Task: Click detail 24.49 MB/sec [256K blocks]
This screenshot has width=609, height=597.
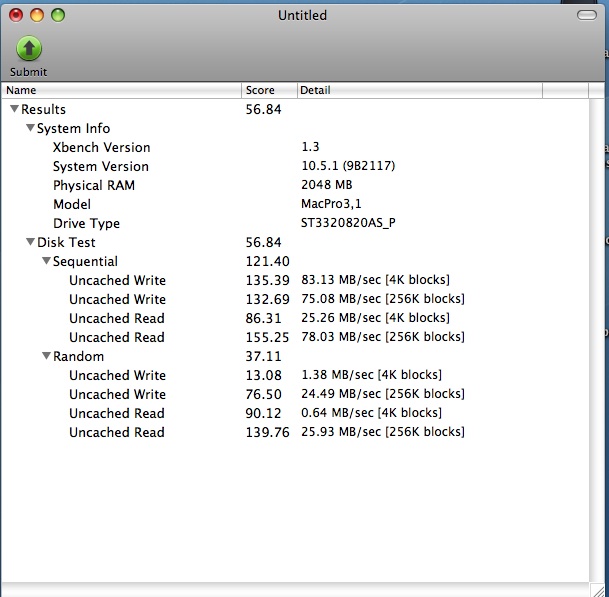Action: [x=383, y=394]
